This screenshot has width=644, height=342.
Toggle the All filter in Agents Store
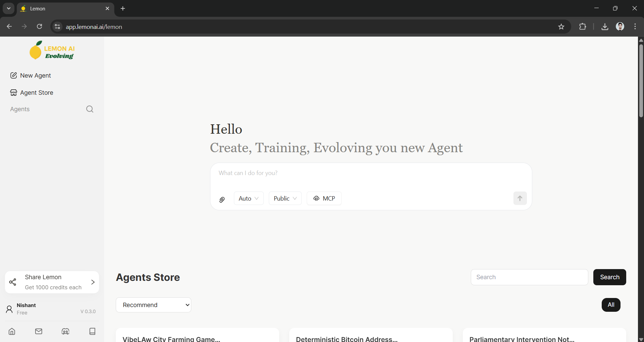610,305
